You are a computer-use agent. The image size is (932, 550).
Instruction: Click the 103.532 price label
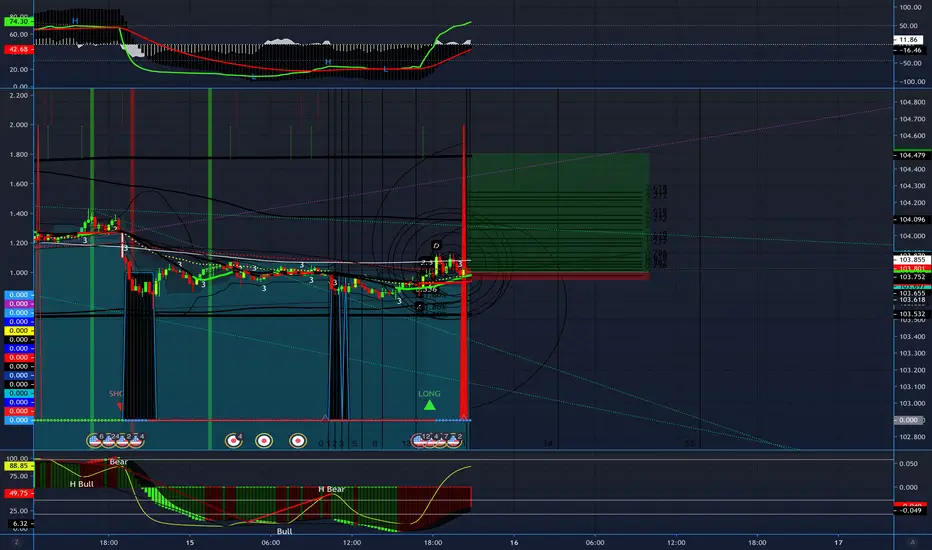point(912,314)
